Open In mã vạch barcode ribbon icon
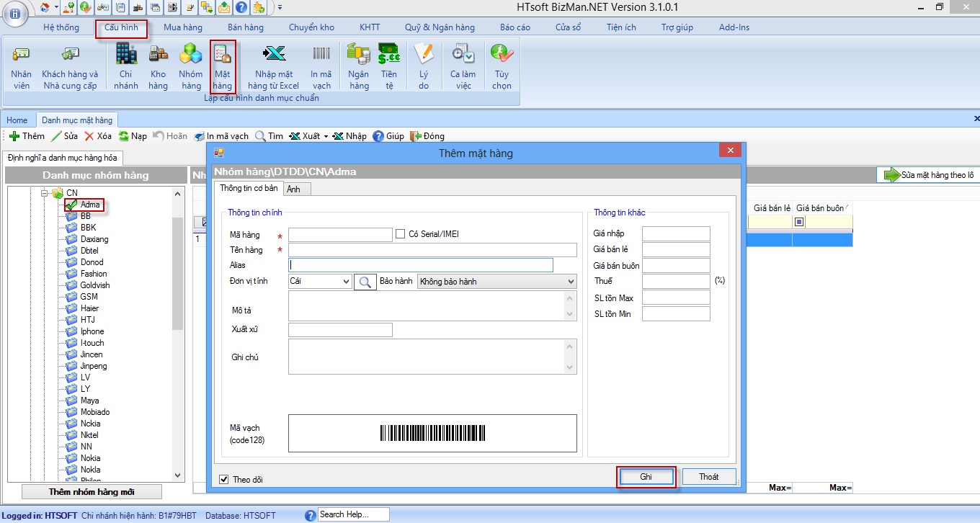Viewport: 980px width, 523px height. point(321,66)
